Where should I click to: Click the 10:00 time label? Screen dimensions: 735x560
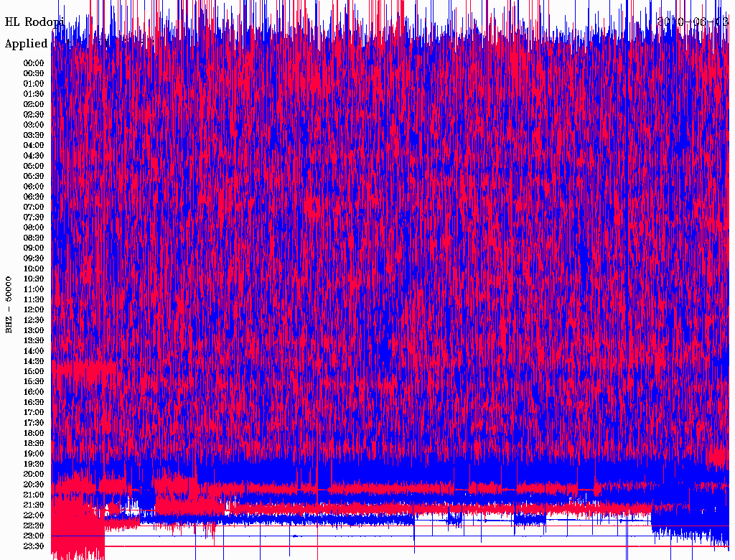[x=34, y=269]
